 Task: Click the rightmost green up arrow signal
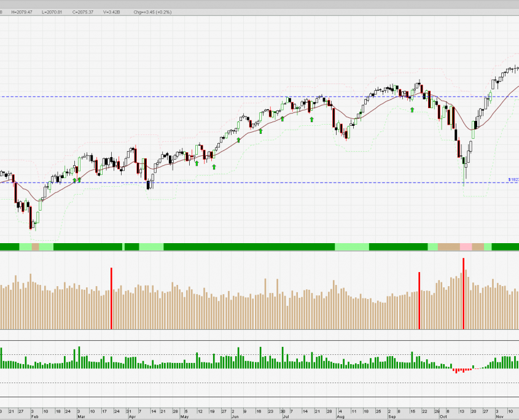[412, 109]
